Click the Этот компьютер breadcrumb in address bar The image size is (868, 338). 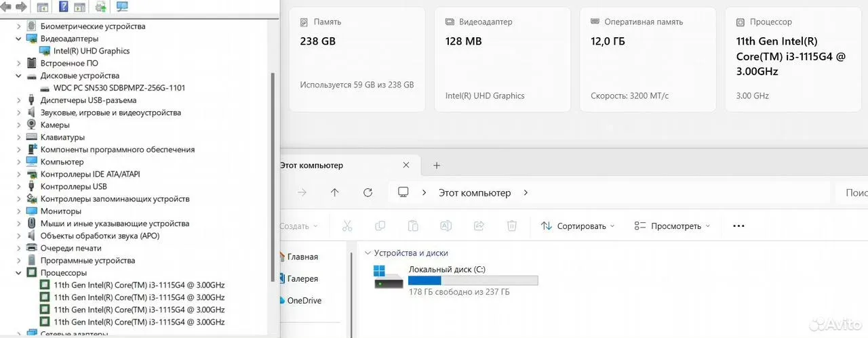click(x=475, y=192)
